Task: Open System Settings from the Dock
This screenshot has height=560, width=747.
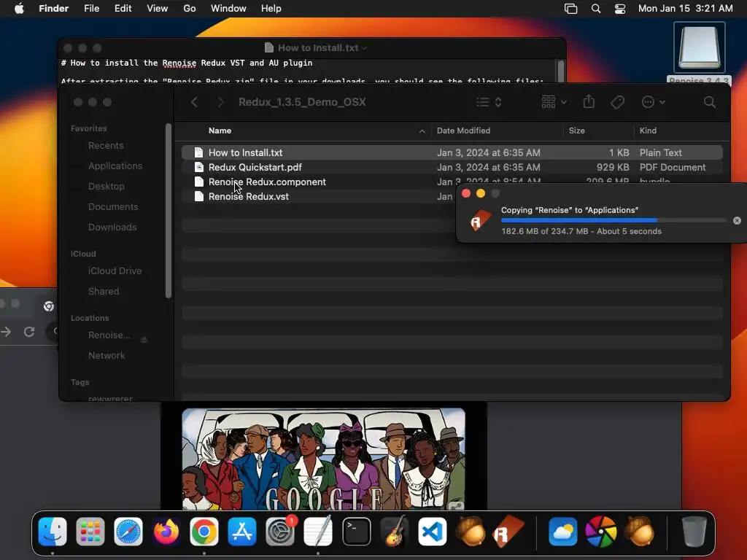Action: pos(280,532)
